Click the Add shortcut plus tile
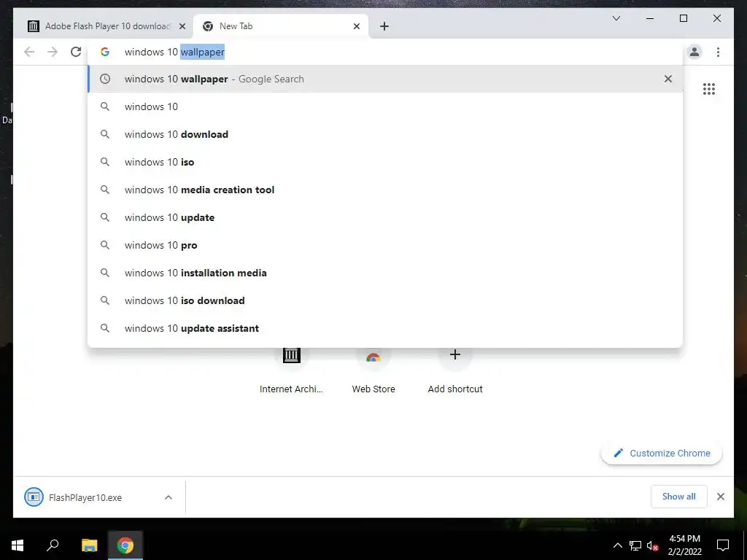The image size is (747, 560). [455, 370]
